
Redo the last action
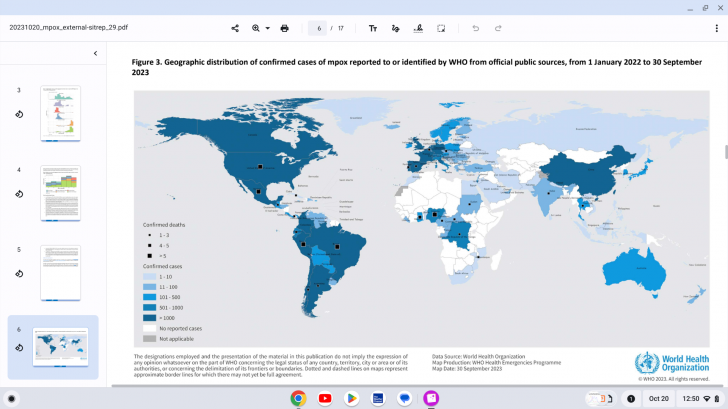point(499,28)
